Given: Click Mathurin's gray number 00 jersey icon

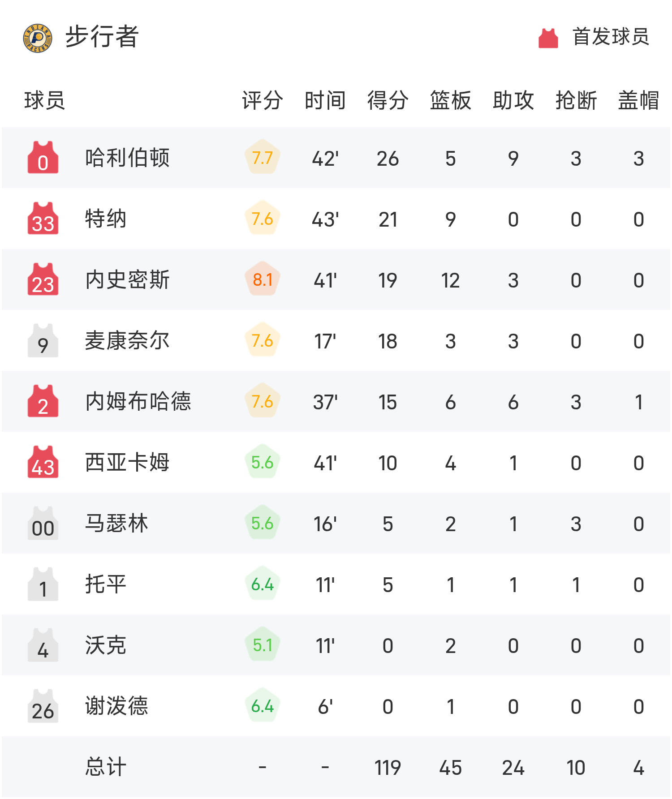Looking at the screenshot, I should [x=43, y=523].
